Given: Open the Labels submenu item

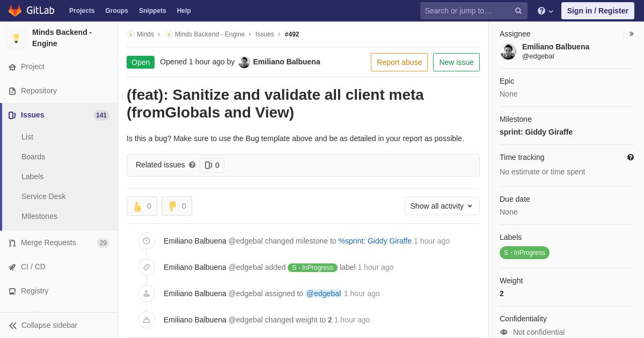Looking at the screenshot, I should (x=33, y=177).
